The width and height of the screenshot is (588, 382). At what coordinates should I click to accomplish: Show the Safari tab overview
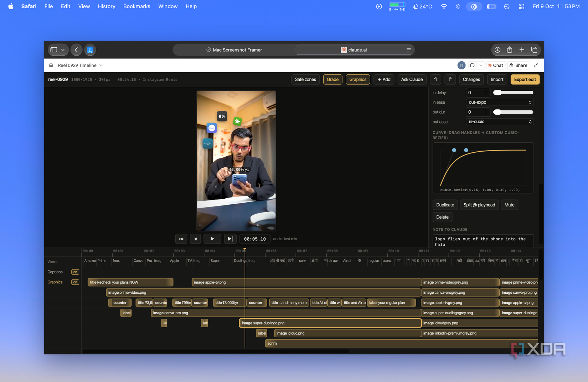pos(534,50)
